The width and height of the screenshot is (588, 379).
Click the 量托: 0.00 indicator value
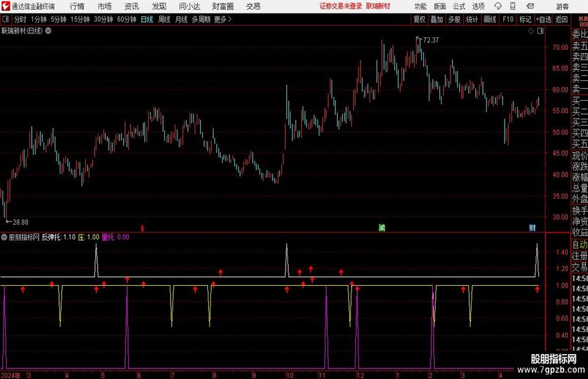tap(116, 236)
